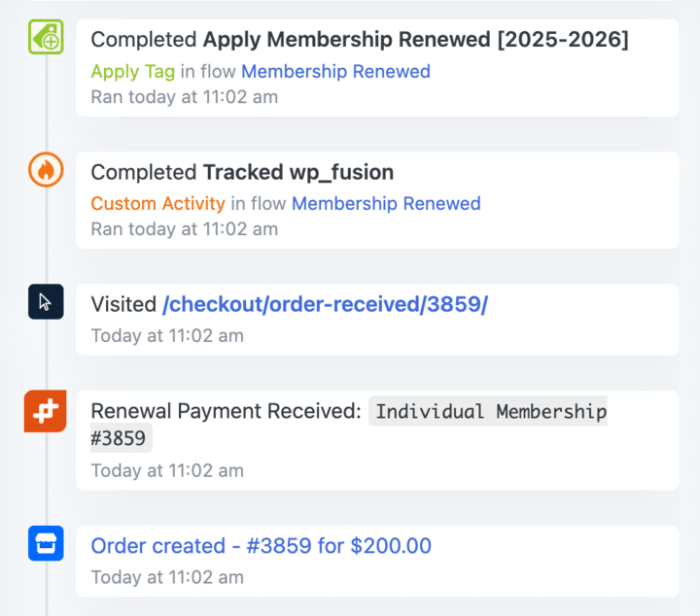
Task: Click the orange Custom Activity label
Action: pos(157,203)
